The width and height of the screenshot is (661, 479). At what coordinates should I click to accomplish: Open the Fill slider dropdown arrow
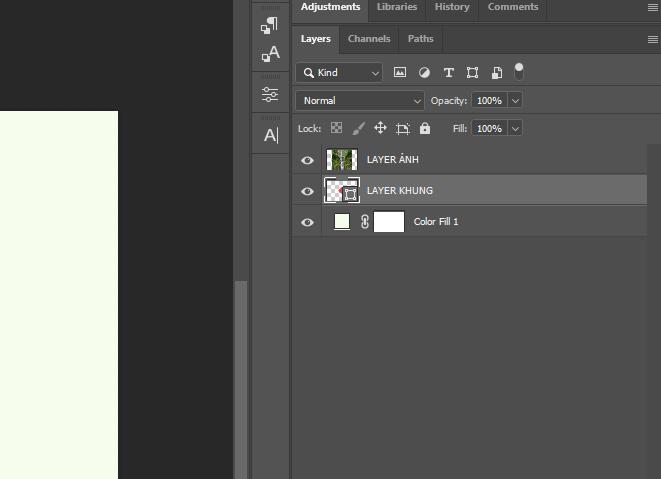515,129
